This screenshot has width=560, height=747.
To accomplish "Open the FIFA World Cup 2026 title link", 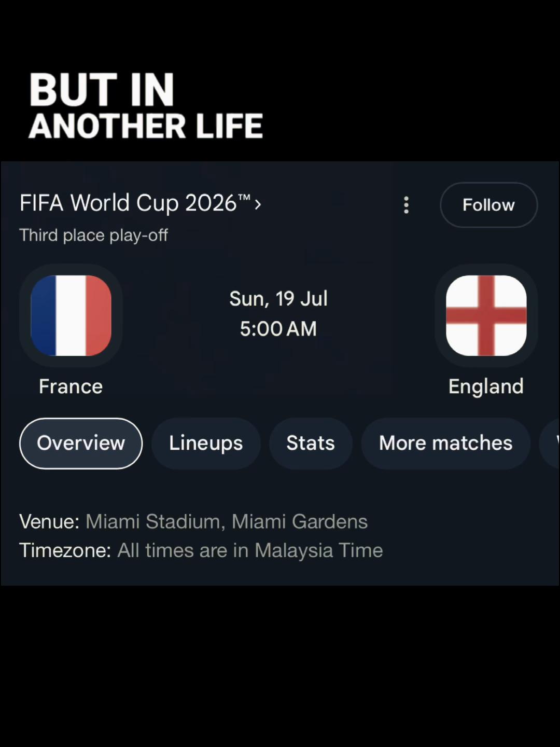I will (x=135, y=203).
